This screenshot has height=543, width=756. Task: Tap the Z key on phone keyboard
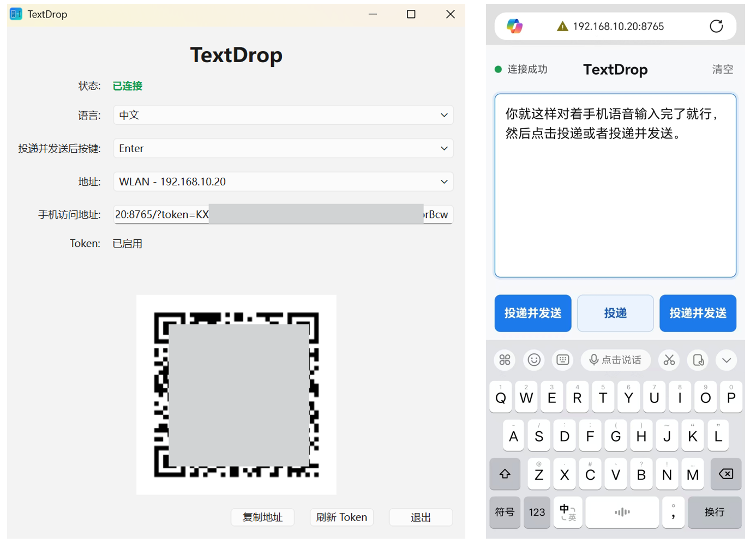point(539,474)
